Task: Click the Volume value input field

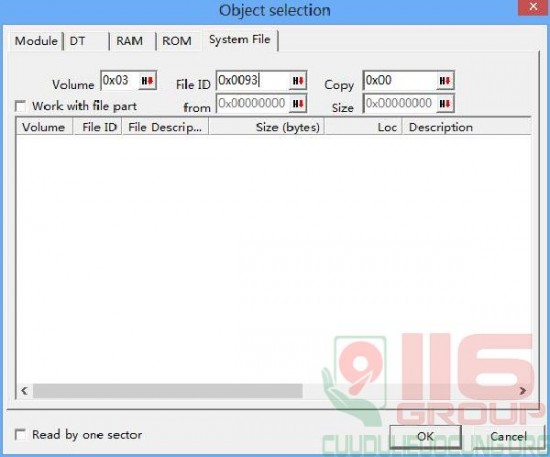Action: (x=119, y=81)
